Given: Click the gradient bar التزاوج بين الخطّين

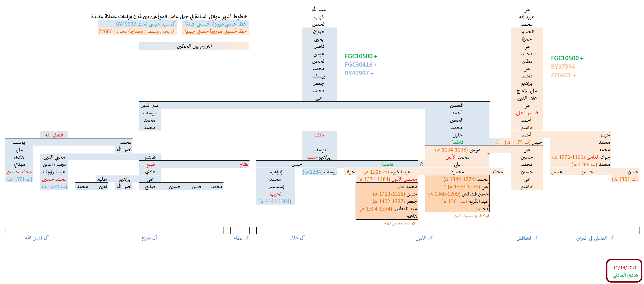Looking at the screenshot, I should tap(194, 46).
